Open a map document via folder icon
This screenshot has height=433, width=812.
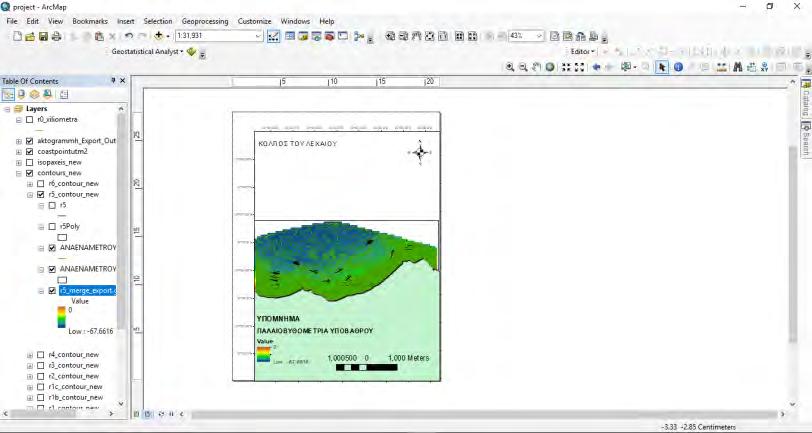click(x=30, y=36)
